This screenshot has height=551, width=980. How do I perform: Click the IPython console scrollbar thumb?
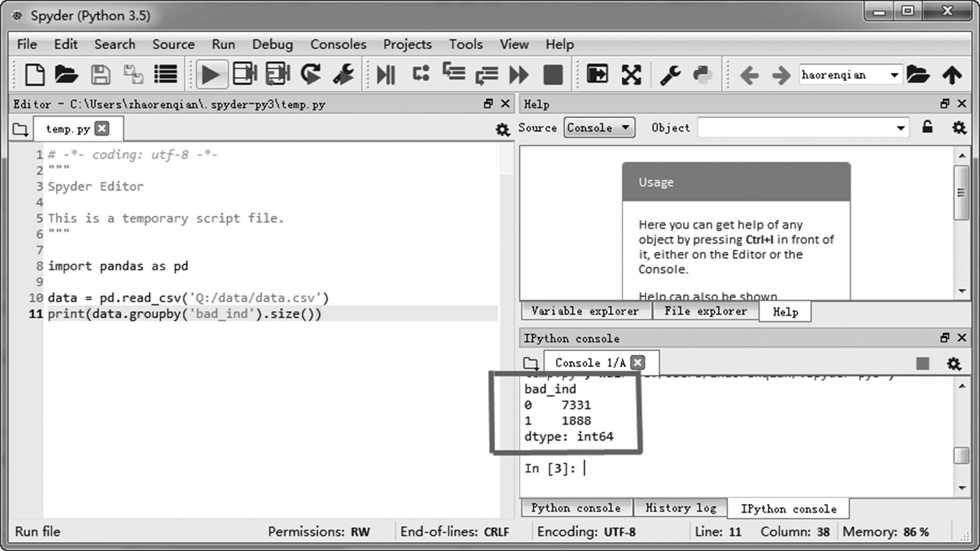(x=961, y=455)
